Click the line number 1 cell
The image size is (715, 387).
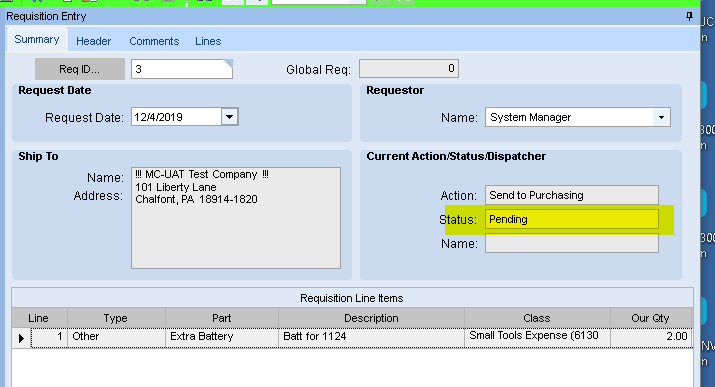click(49, 338)
